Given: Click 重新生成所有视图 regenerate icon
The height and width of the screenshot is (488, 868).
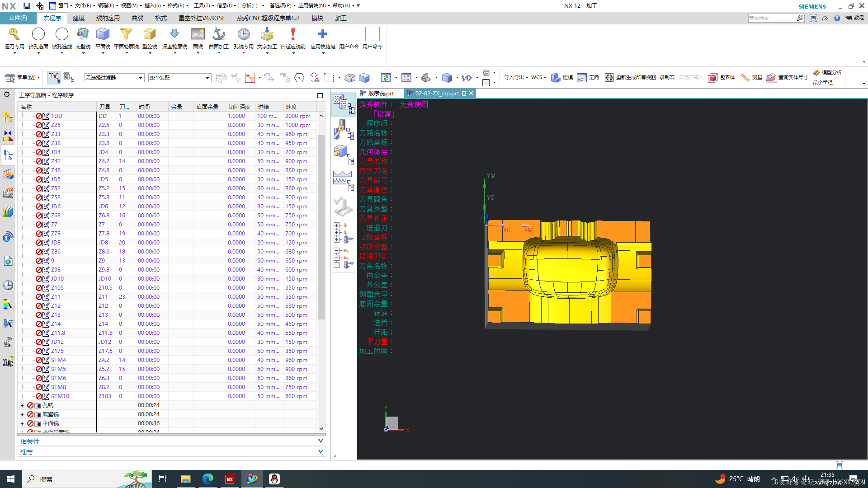Looking at the screenshot, I should (x=609, y=78).
